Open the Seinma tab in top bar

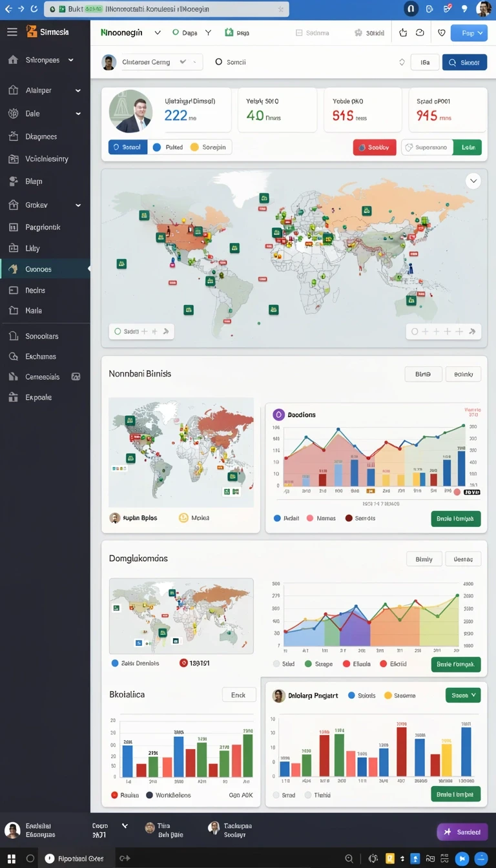312,32
